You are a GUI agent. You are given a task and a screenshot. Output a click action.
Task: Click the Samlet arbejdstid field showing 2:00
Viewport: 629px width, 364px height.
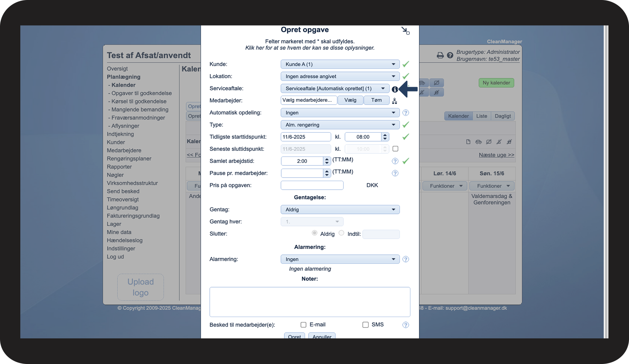point(302,161)
